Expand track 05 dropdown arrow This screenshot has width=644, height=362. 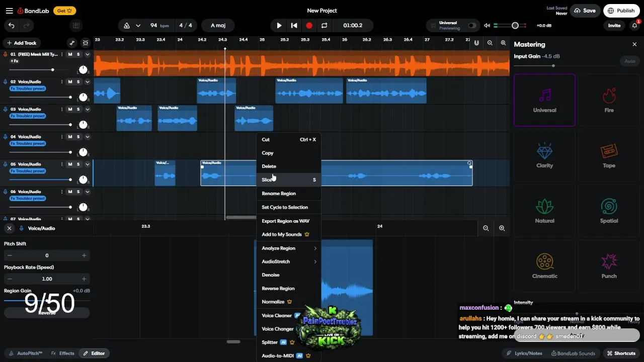pyautogui.click(x=87, y=164)
